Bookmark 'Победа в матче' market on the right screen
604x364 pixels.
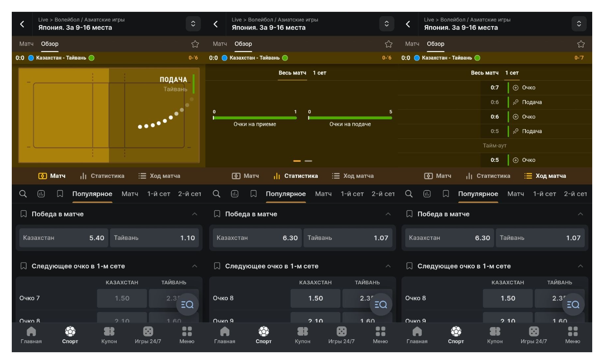[409, 214]
